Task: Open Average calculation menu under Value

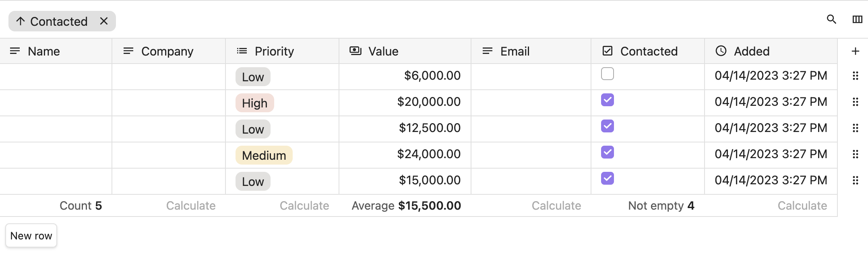Action: point(406,206)
